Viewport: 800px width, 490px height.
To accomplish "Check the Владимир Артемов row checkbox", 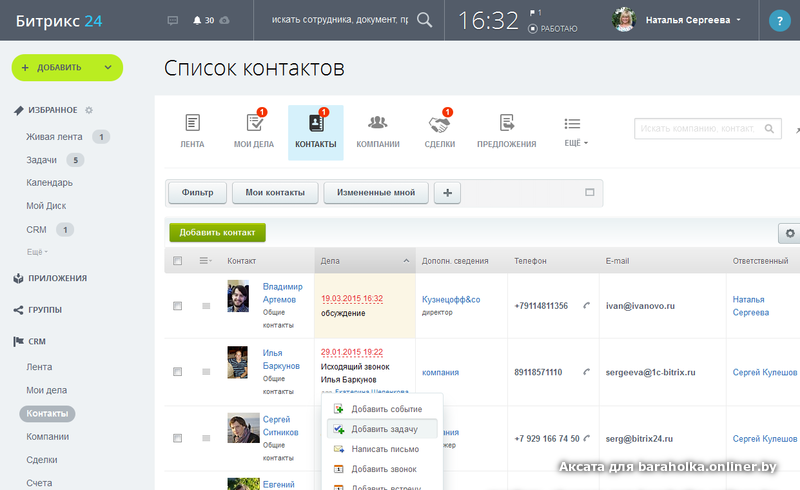I will pos(178,306).
